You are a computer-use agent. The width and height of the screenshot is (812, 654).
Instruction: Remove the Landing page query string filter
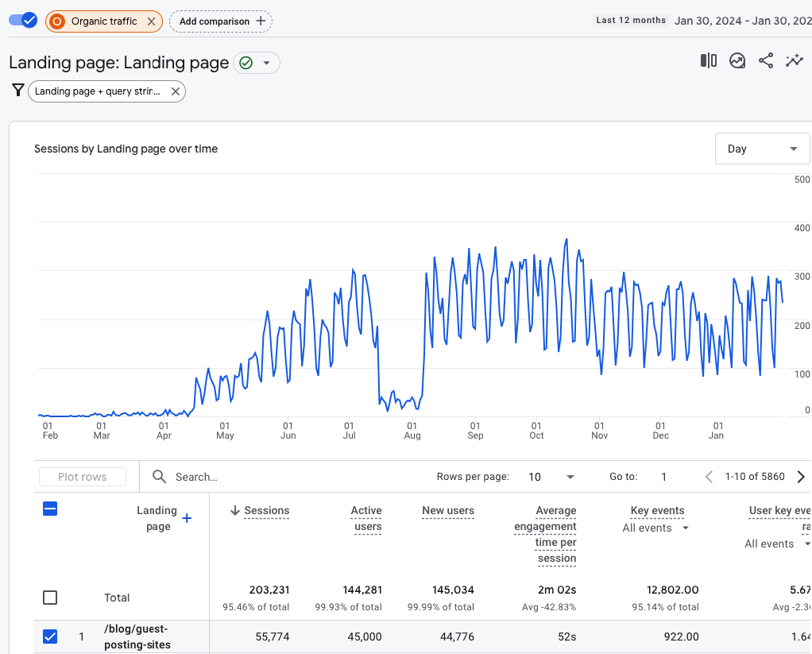tap(175, 91)
